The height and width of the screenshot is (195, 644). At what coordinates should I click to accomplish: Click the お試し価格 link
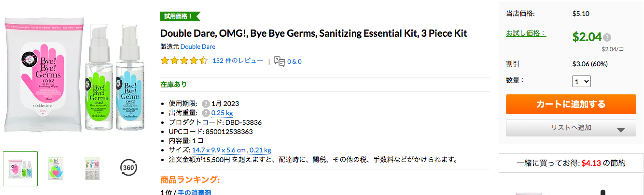pyautogui.click(x=526, y=33)
